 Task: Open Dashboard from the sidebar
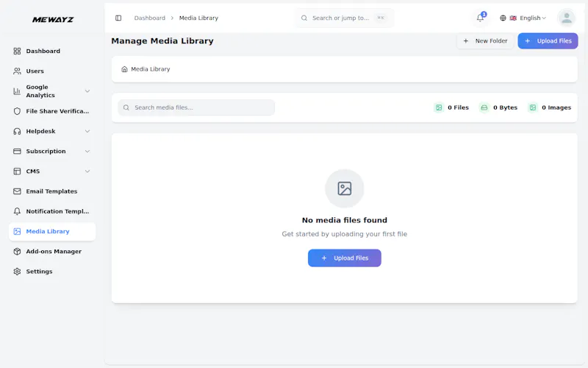coord(52,51)
